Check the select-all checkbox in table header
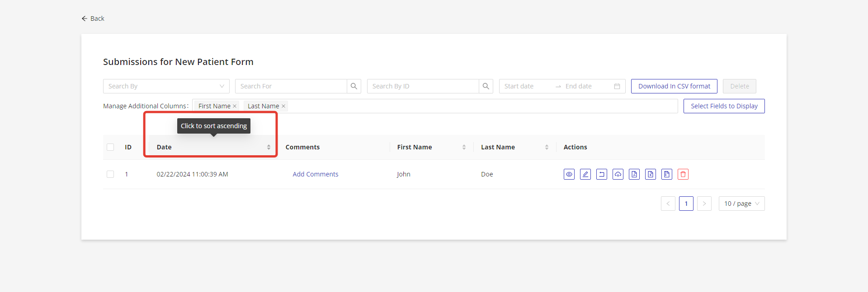Screen dimensions: 868x292 [x=110, y=147]
